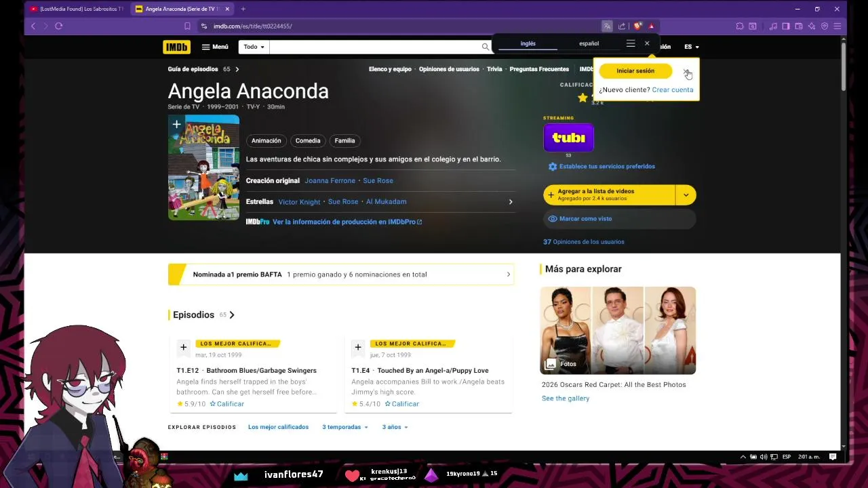868x488 pixels.
Task: Expand watchlist options dropdown arrow
Action: coord(686,195)
